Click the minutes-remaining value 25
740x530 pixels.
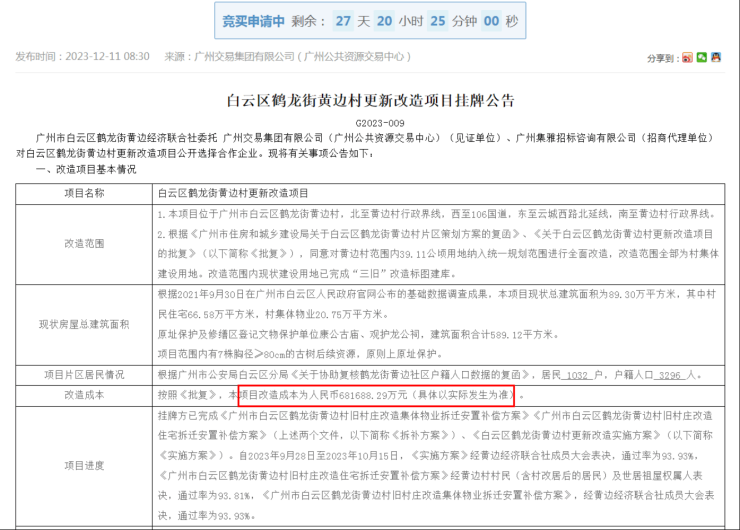coord(437,21)
